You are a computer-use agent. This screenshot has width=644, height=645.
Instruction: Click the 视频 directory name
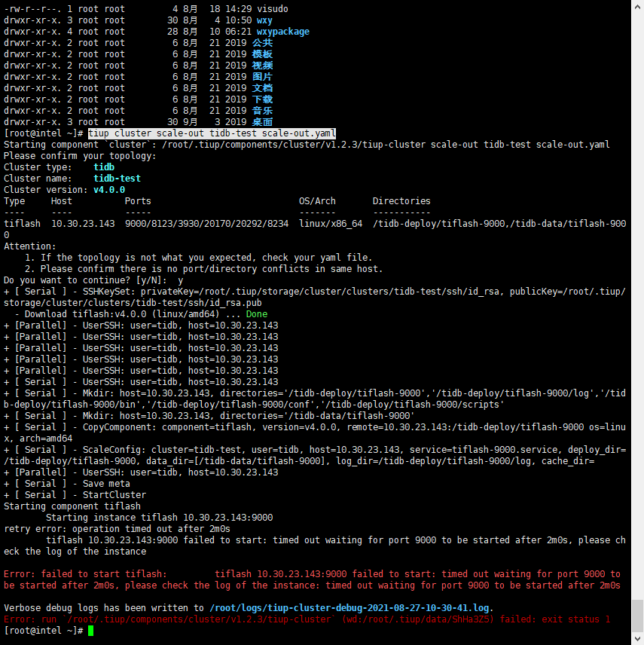[x=262, y=66]
